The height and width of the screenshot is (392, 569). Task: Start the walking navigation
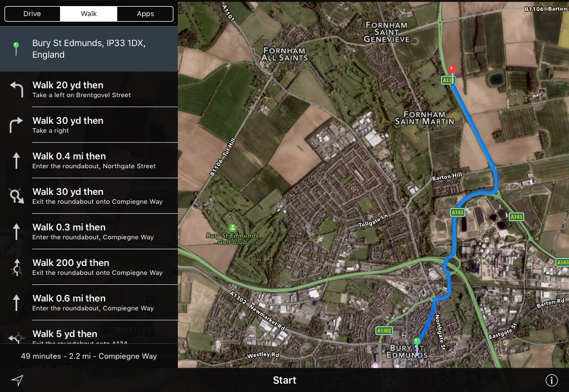pyautogui.click(x=284, y=380)
